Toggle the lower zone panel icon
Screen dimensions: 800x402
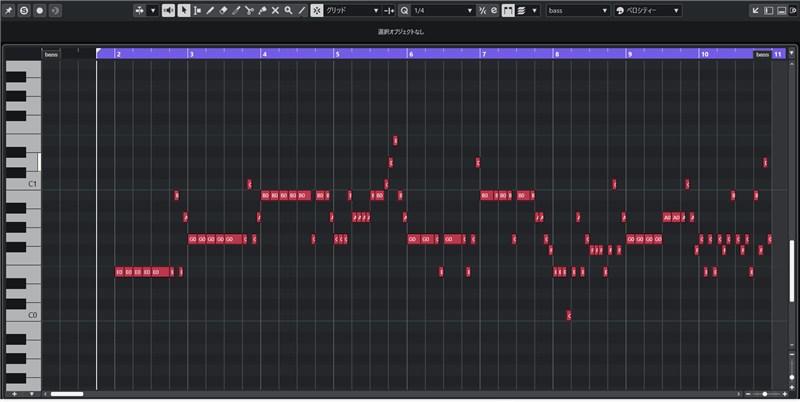pos(781,10)
